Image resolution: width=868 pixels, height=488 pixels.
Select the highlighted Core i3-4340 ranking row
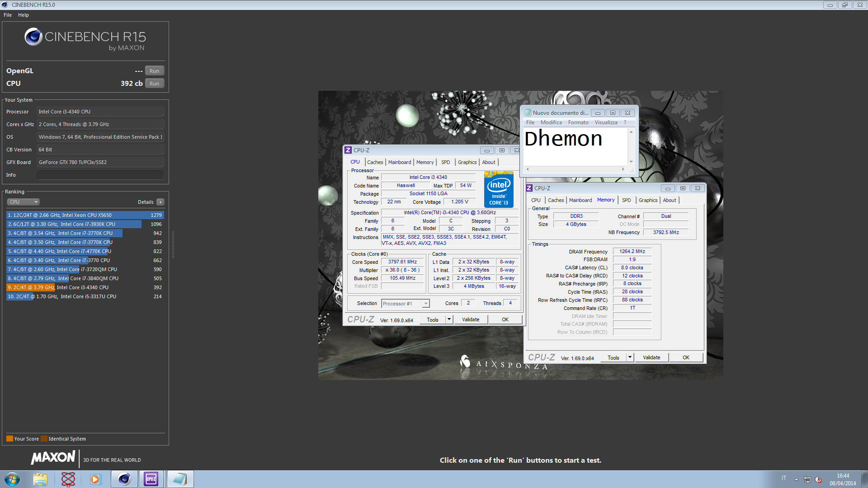click(x=85, y=287)
